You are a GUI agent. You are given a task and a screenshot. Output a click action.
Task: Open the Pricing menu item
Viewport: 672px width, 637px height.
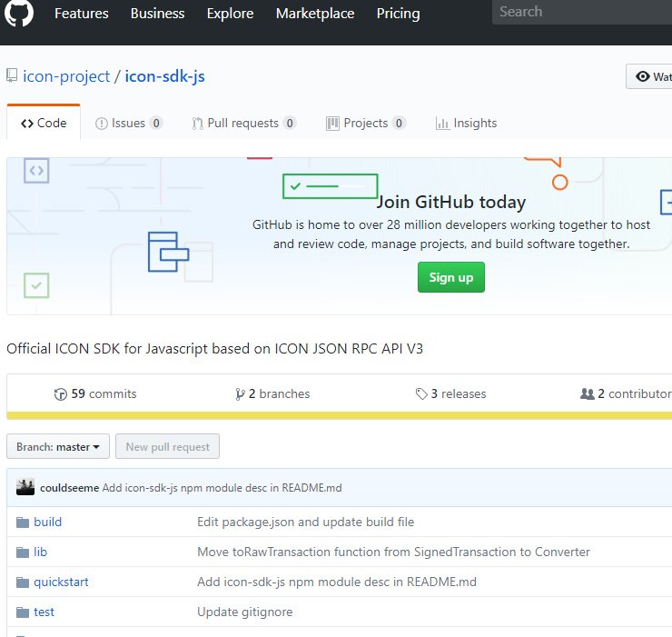tap(398, 14)
